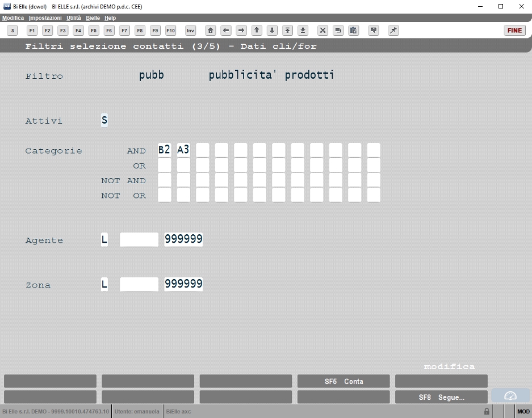Image resolution: width=532 pixels, height=418 pixels.
Task: Click the right arrow toolbar icon
Action: [241, 31]
